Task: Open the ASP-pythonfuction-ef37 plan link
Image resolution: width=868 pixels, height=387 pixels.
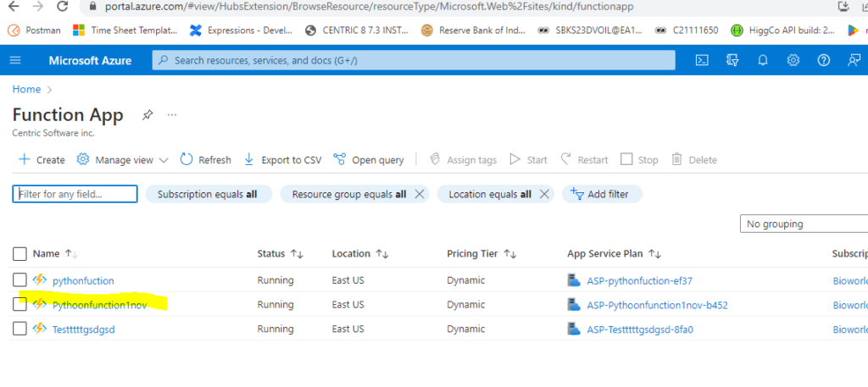Action: tap(639, 281)
